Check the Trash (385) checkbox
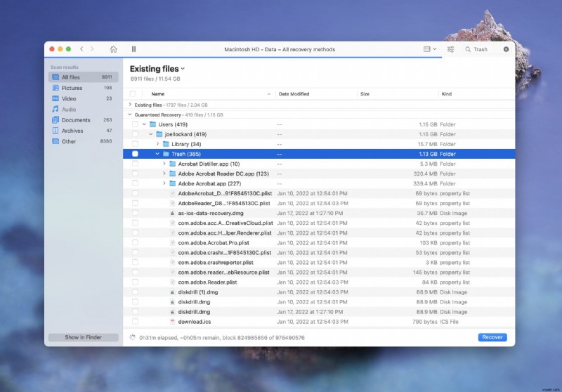 coord(135,154)
